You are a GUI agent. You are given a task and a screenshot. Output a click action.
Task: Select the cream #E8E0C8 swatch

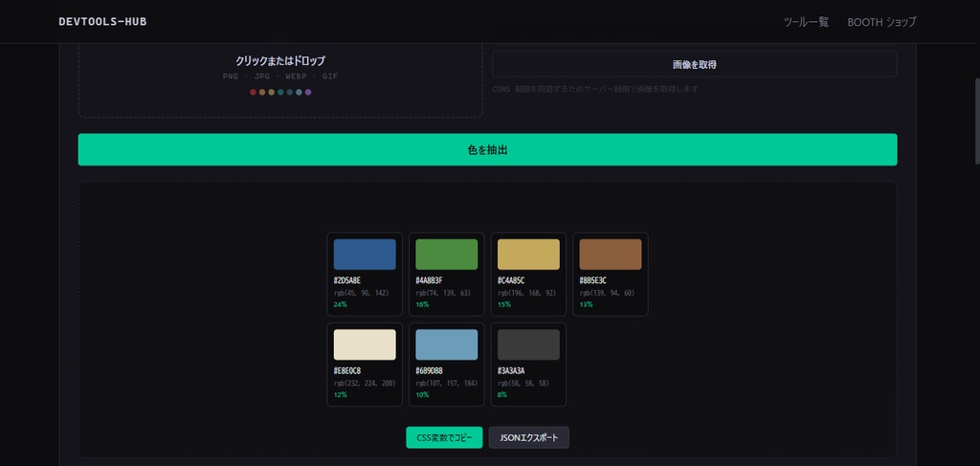(365, 344)
